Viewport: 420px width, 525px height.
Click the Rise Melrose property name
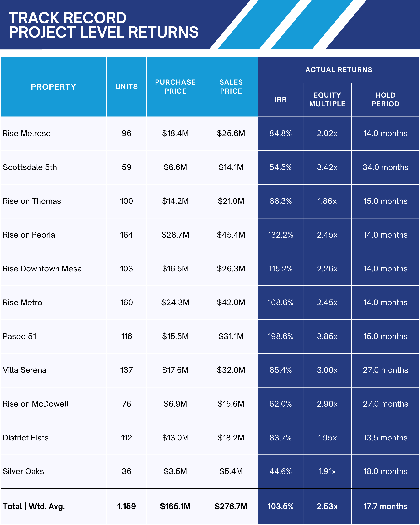[x=27, y=133]
